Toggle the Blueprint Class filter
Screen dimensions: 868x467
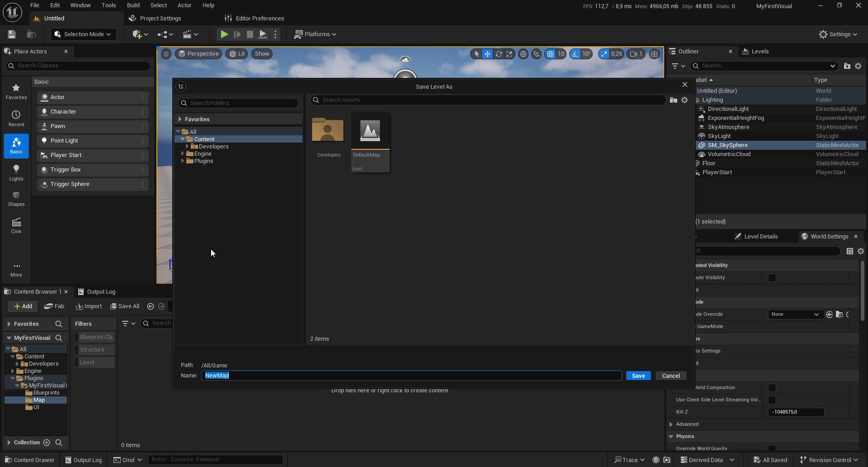(94, 337)
